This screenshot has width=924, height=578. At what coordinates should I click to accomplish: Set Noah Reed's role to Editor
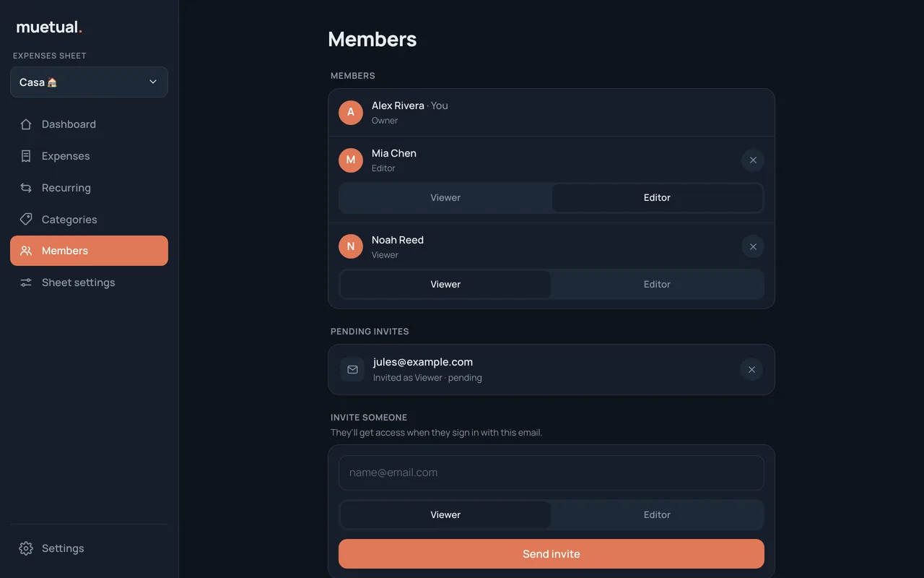point(657,284)
